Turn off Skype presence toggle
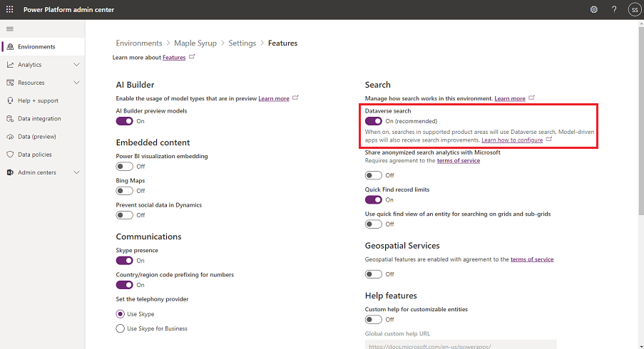644x349 pixels. point(124,261)
